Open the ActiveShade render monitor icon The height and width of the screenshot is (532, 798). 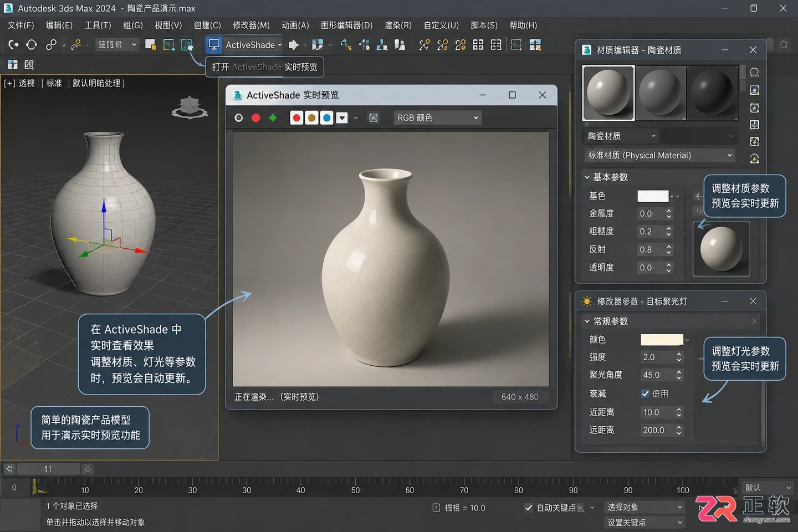214,45
